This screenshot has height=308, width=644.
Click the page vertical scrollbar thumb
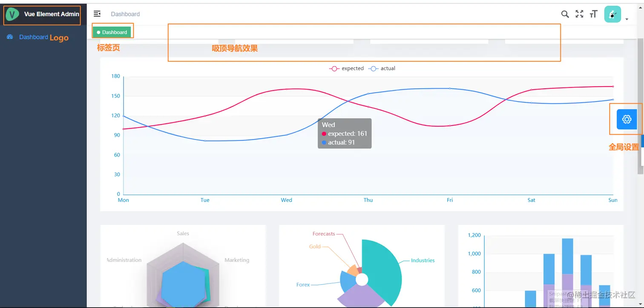[x=640, y=107]
